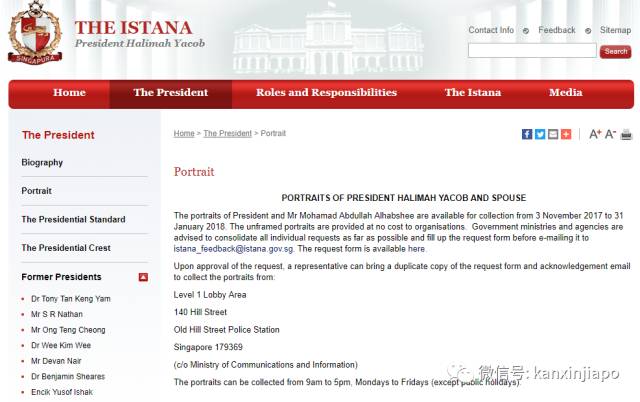Open the Feedback link in header
Image resolution: width=640 pixels, height=402 pixels.
click(556, 30)
